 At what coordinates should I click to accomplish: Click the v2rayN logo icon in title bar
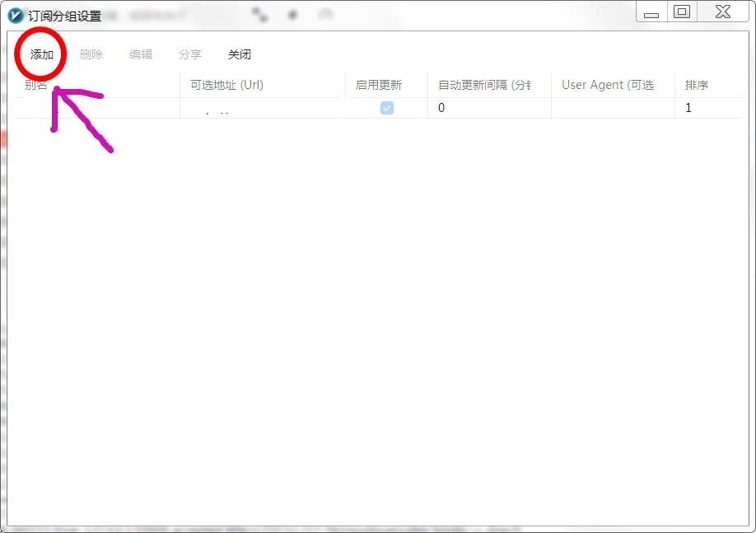click(16, 16)
